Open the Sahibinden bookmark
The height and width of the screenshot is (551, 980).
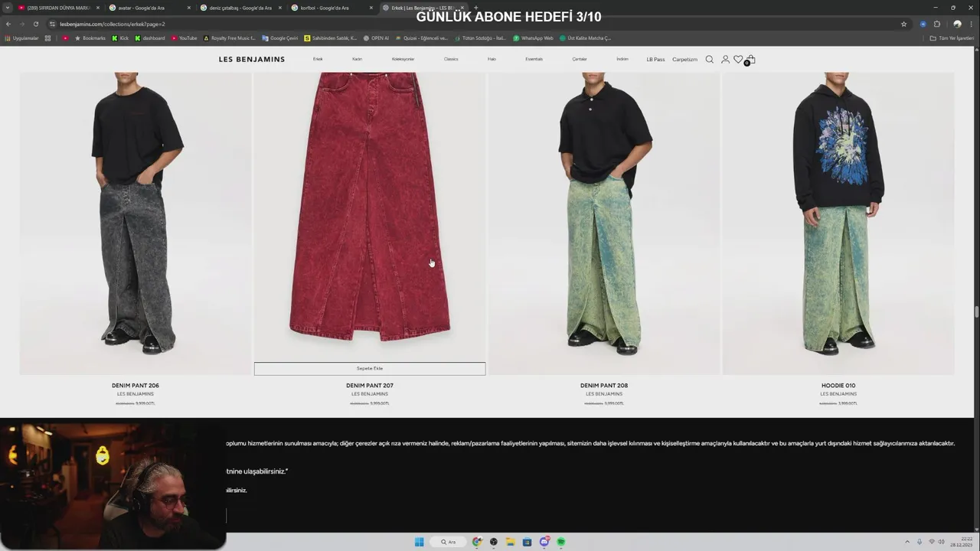coord(330,37)
